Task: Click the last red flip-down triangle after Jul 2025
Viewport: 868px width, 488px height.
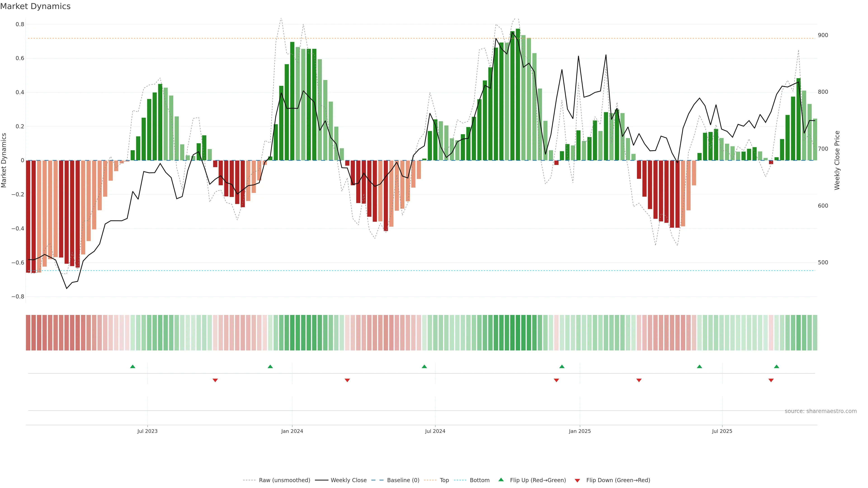Action: pyautogui.click(x=771, y=380)
